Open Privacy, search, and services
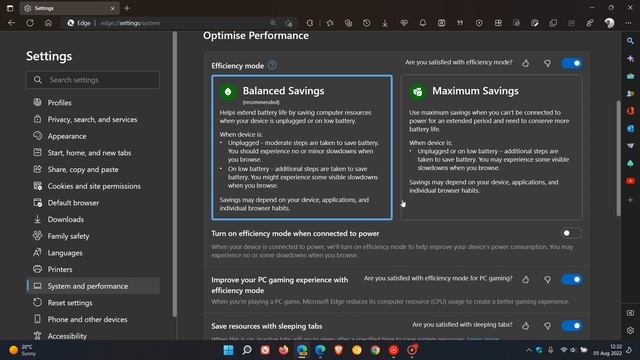This screenshot has height=360, width=640. click(x=93, y=119)
